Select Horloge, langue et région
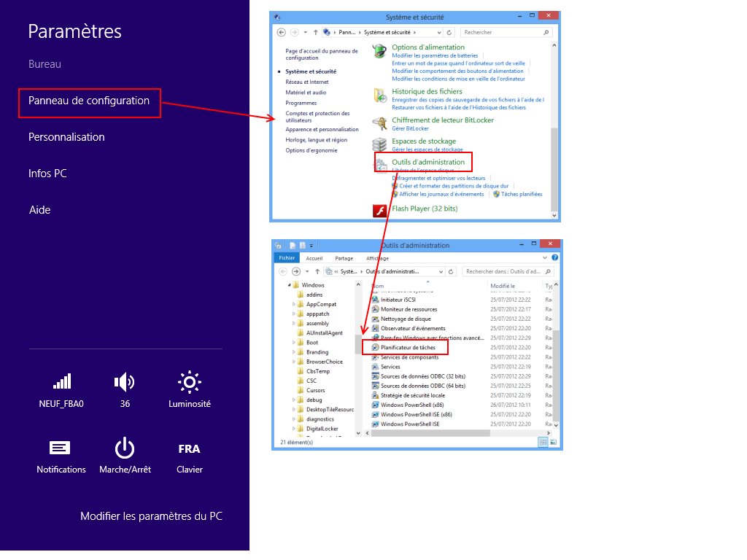The width and height of the screenshot is (747, 560). (x=317, y=140)
